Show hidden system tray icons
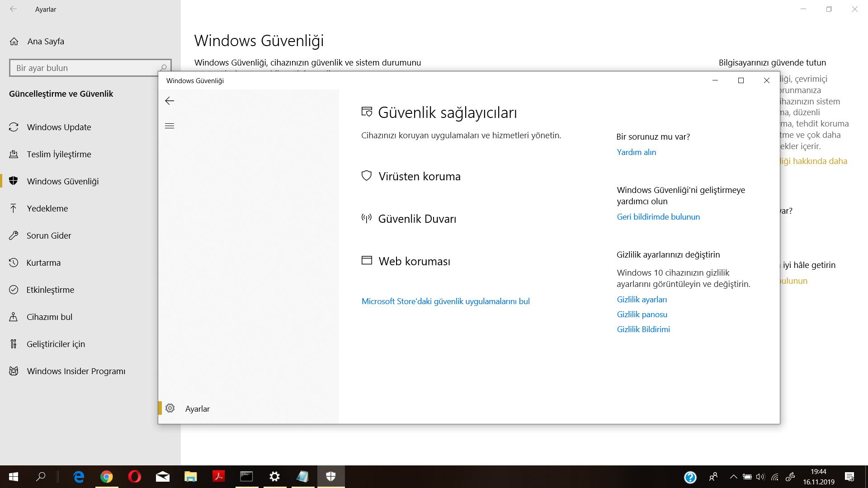 pyautogui.click(x=734, y=477)
